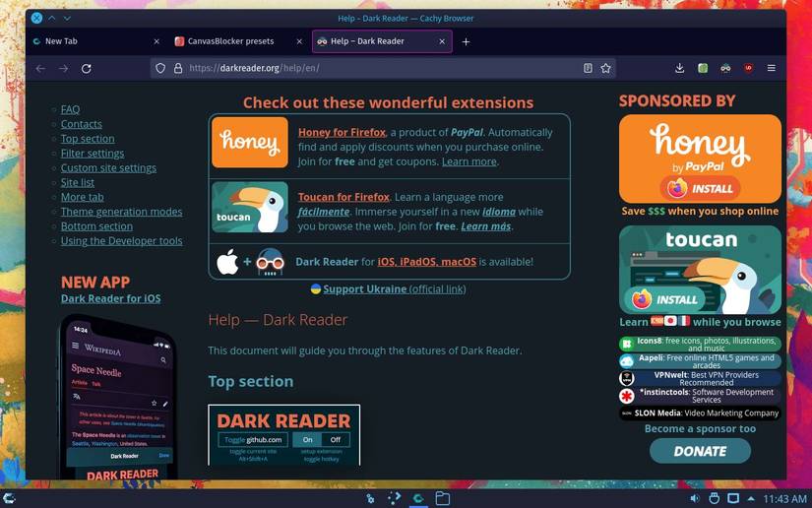The width and height of the screenshot is (812, 508).
Task: Open the Site list link
Action: coord(78,182)
